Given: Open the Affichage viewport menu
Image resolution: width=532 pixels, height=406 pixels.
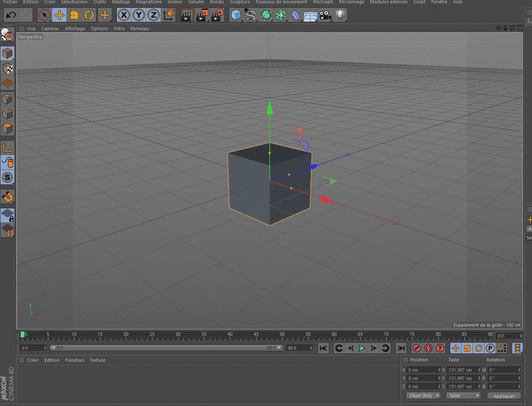Looking at the screenshot, I should 75,28.
